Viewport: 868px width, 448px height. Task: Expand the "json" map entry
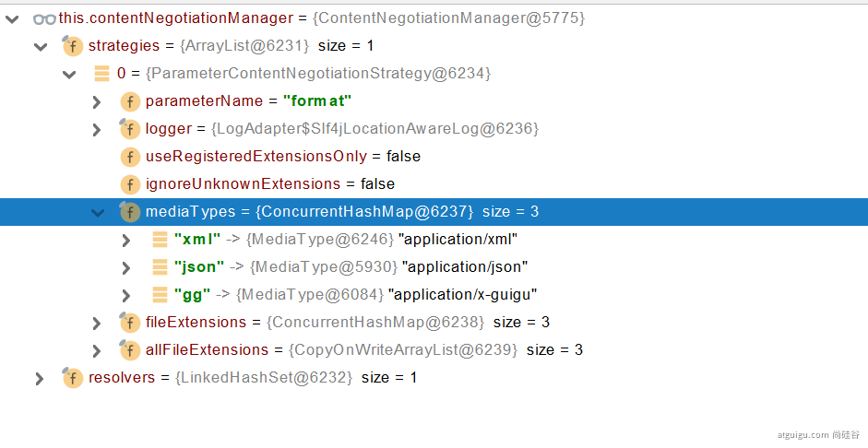126,267
